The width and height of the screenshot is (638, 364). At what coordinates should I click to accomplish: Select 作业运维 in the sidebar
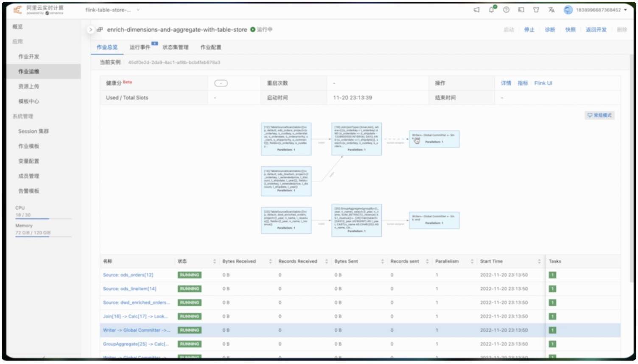tap(44, 71)
